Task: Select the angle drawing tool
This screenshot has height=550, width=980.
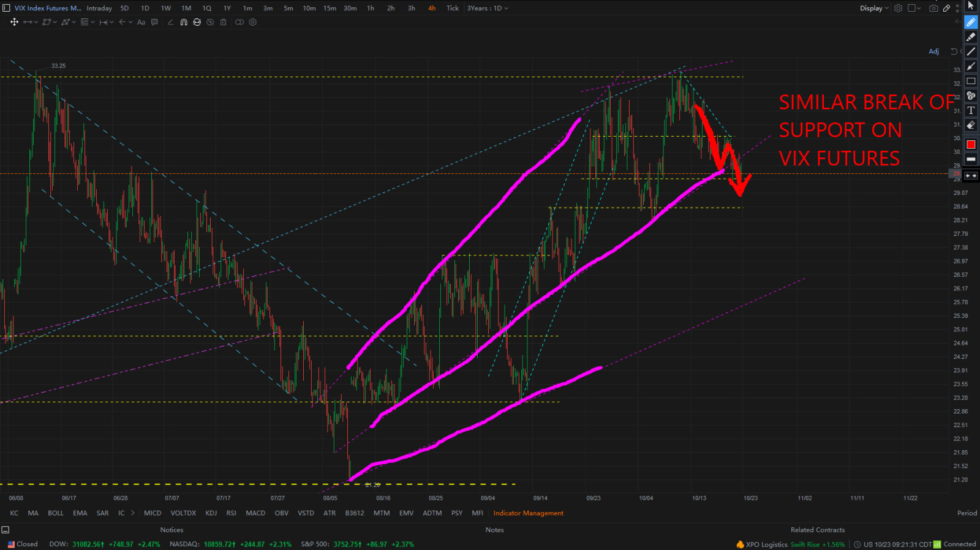Action: pyautogui.click(x=170, y=22)
